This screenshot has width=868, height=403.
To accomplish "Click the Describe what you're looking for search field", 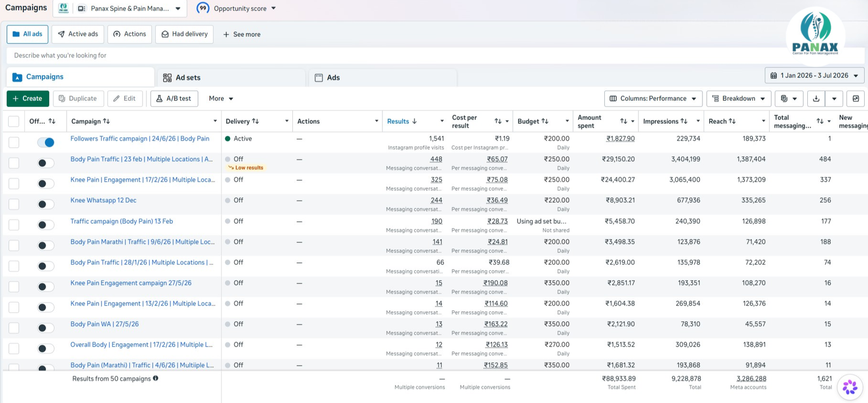I will point(435,55).
